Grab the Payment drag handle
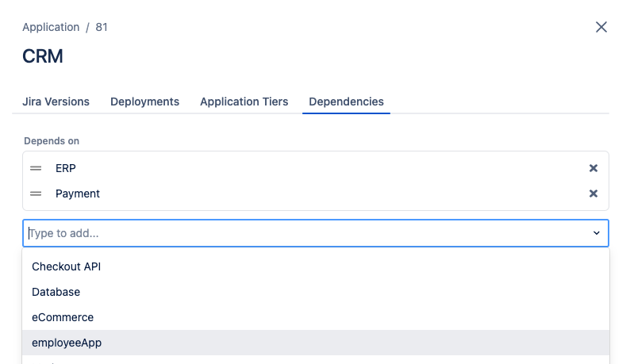This screenshot has width=630, height=364. coord(36,193)
